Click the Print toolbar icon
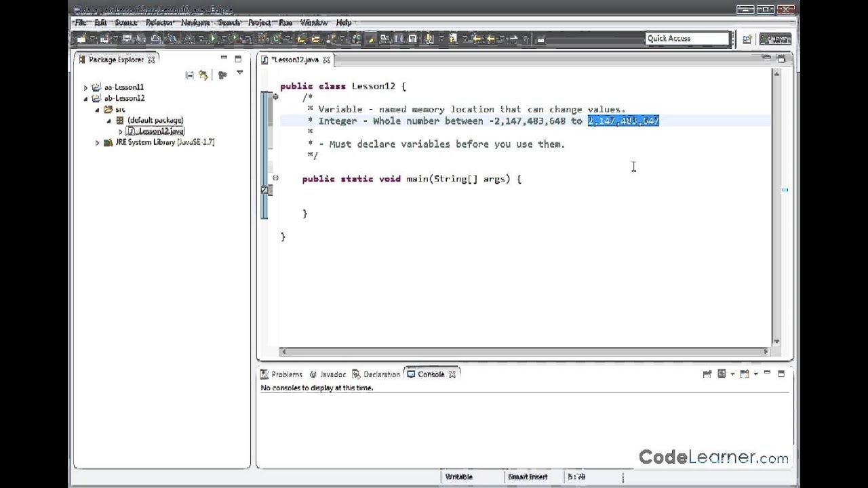868x488 pixels. click(156, 39)
